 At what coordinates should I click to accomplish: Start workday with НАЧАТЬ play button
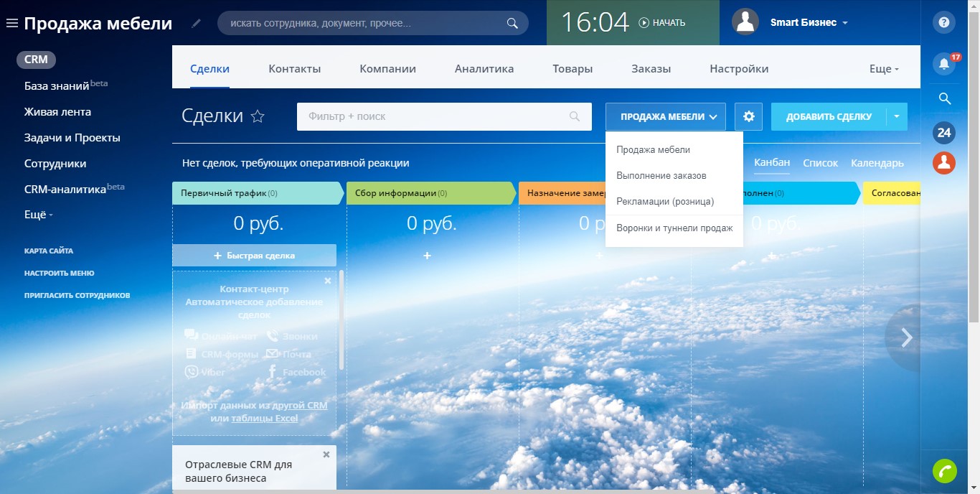coord(662,23)
